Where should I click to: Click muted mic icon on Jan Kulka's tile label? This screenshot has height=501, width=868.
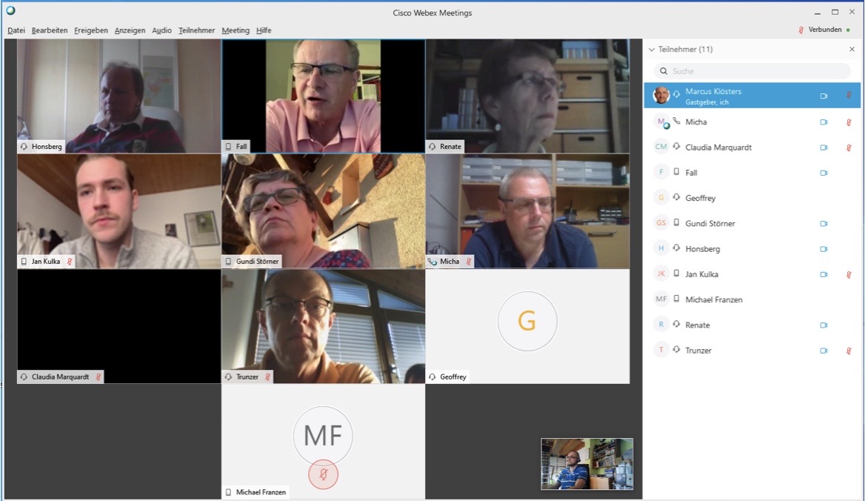(x=70, y=262)
